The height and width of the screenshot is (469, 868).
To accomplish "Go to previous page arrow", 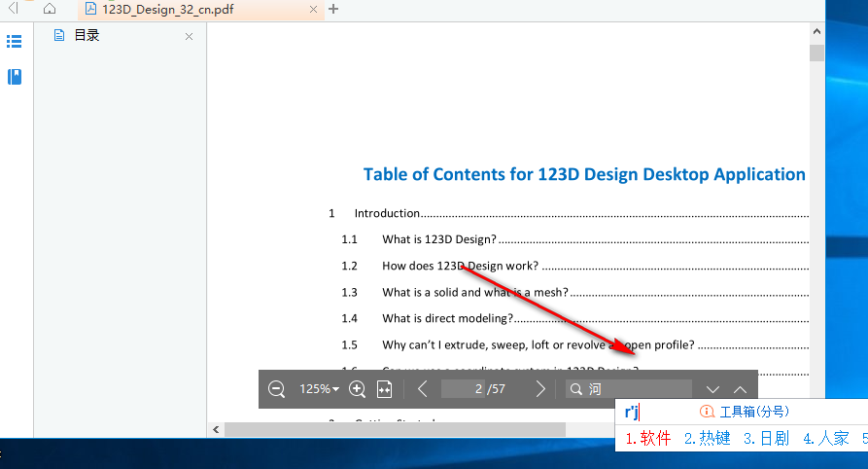I will coord(423,389).
